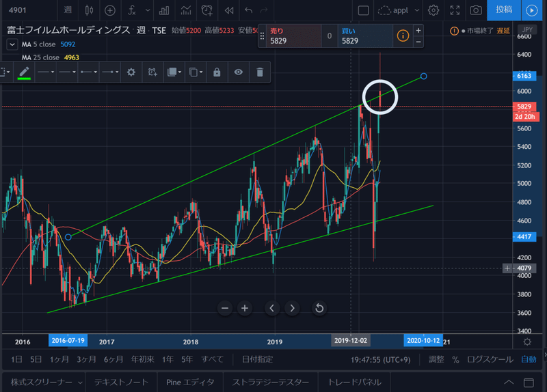
Task: Open the right line-end arrow dropdown
Action: click(110, 72)
